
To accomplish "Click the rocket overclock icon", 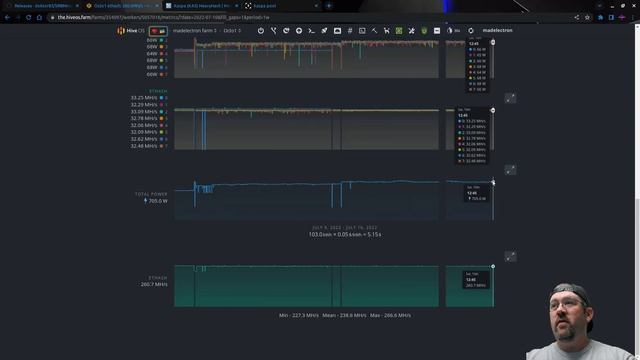I will pos(324,31).
